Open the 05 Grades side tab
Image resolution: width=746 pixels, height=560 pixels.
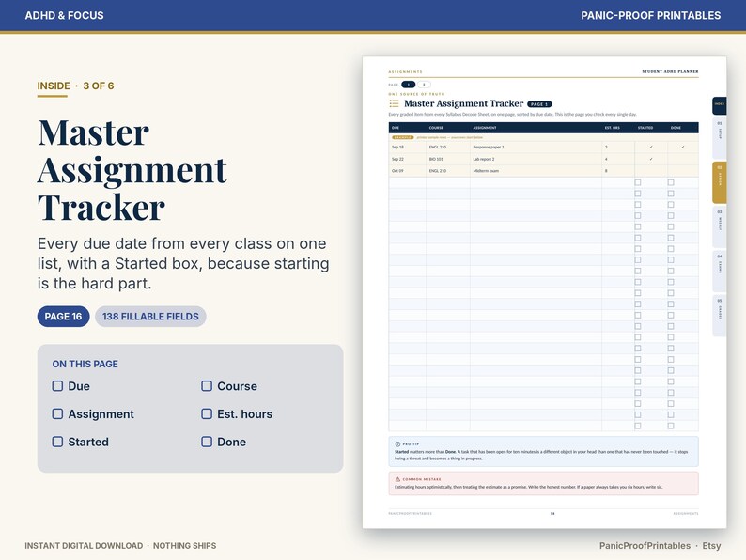(719, 316)
